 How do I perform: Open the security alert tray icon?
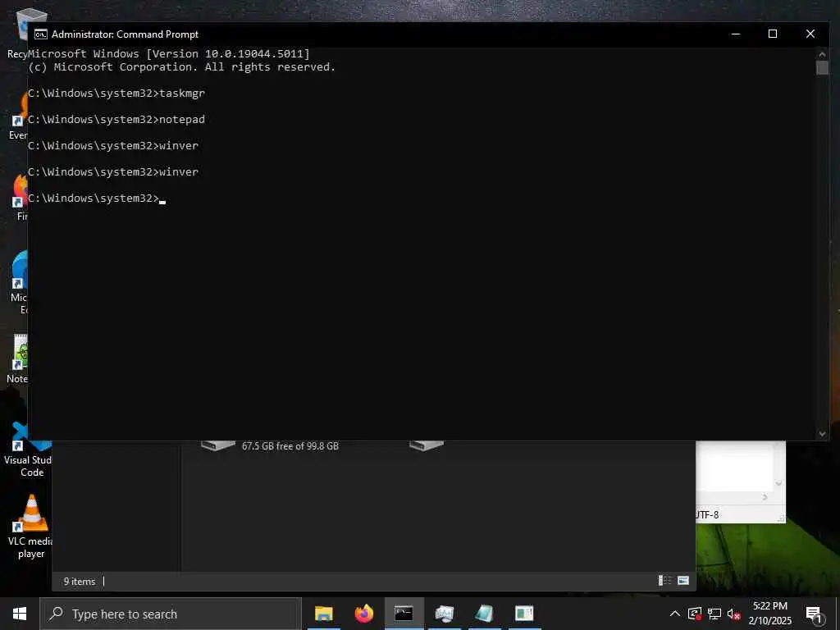pyautogui.click(x=695, y=614)
